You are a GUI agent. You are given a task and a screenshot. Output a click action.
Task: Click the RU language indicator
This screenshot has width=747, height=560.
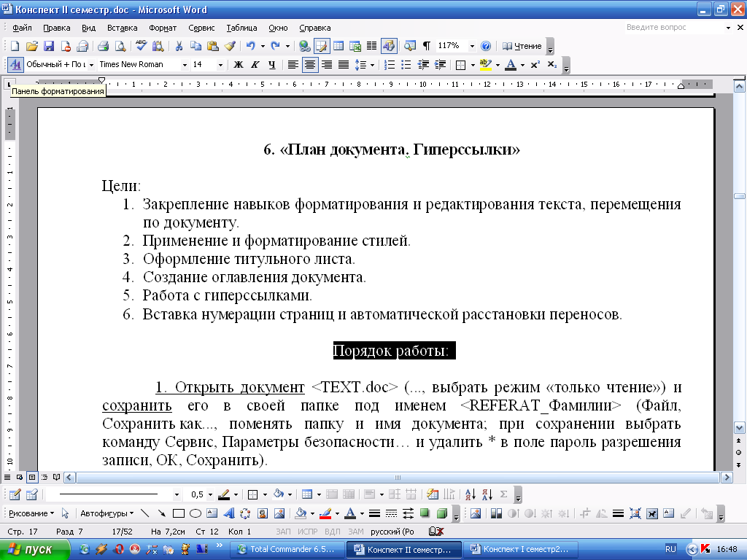click(670, 549)
